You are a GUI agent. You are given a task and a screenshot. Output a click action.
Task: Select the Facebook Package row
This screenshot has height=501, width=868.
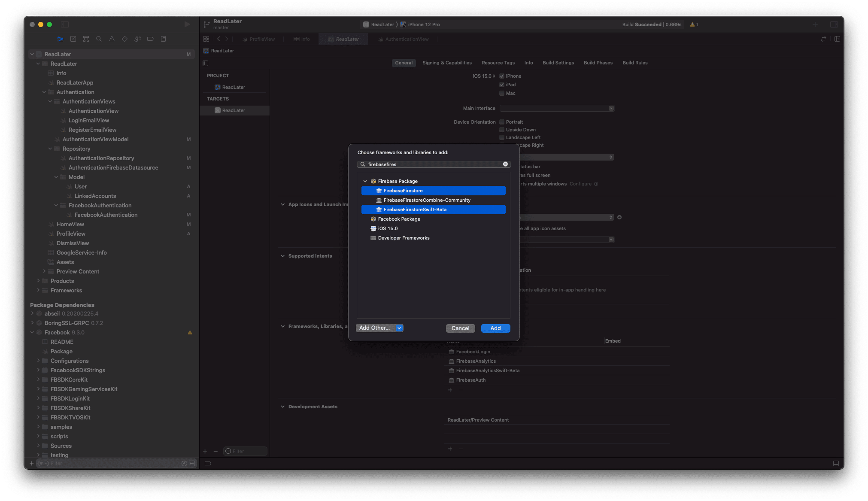pyautogui.click(x=433, y=219)
